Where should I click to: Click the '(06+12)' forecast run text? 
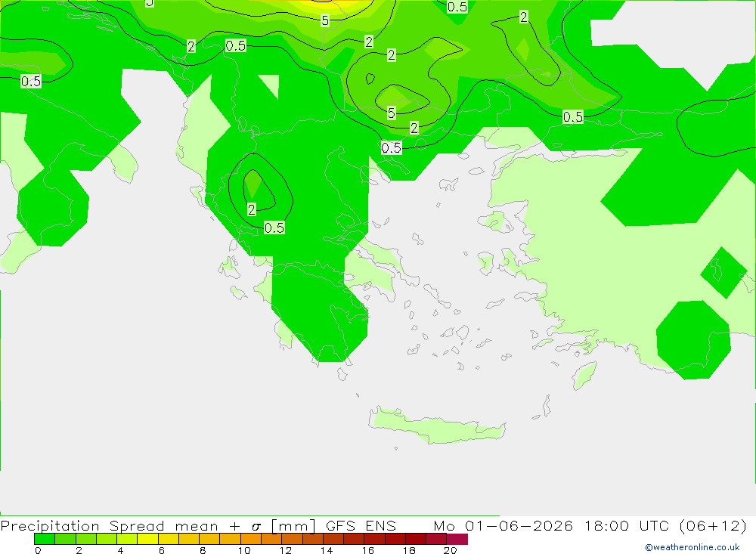coord(713,525)
